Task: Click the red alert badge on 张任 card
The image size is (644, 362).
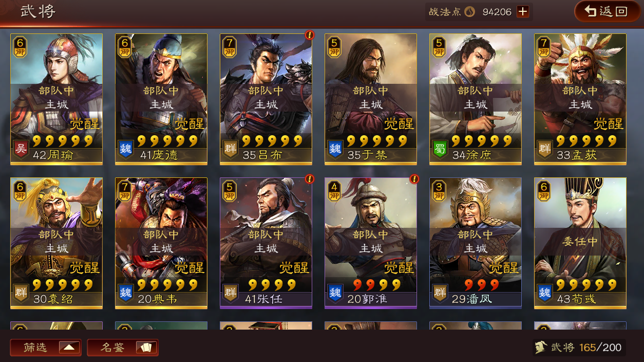Action: (x=309, y=179)
